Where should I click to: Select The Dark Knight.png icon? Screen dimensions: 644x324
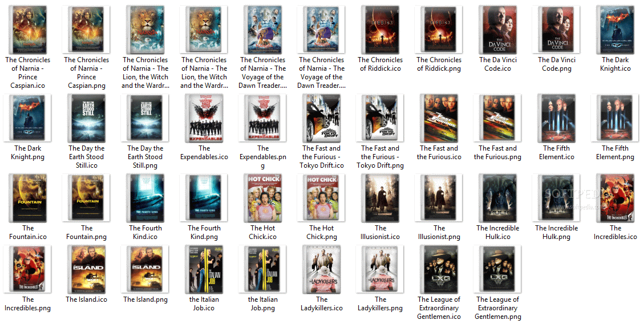point(27,118)
